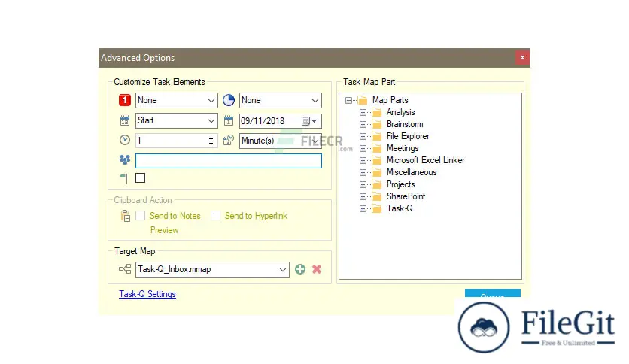Select File Explorer in the tree
The height and width of the screenshot is (364, 629).
(x=408, y=136)
